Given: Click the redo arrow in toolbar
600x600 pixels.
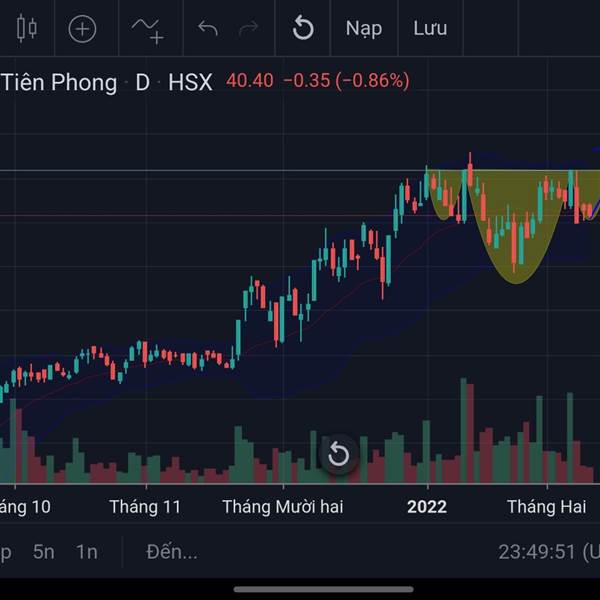Looking at the screenshot, I should pos(249,29).
